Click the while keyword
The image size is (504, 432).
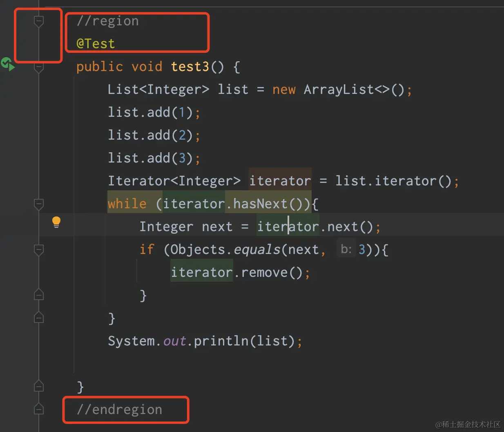coord(127,204)
